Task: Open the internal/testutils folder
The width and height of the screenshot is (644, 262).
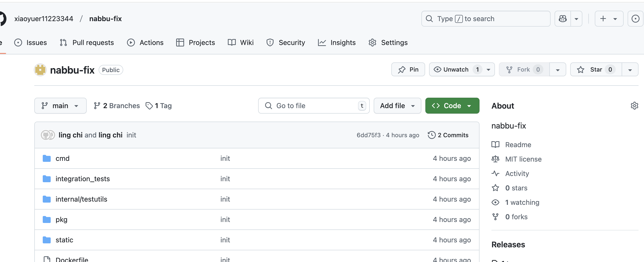Action: click(x=81, y=199)
